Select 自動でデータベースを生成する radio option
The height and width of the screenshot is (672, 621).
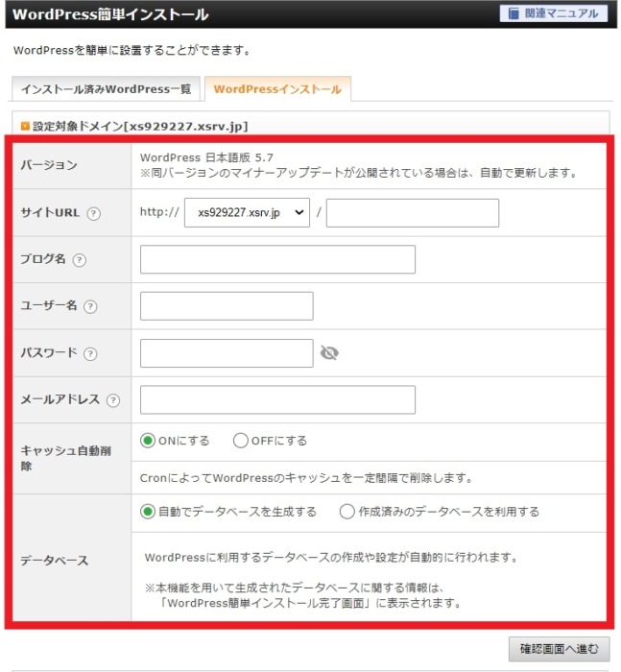148,512
